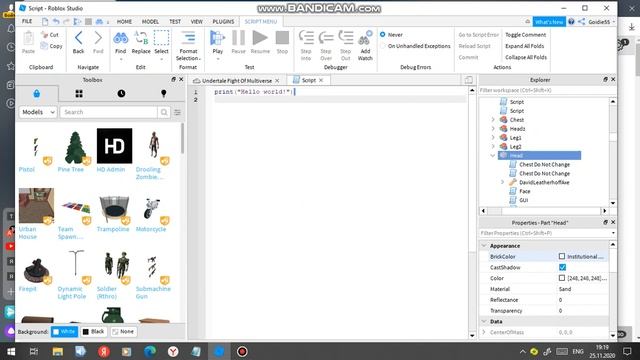Expand the Leg1 item in Explorer
The height and width of the screenshot is (360, 640).
click(493, 138)
